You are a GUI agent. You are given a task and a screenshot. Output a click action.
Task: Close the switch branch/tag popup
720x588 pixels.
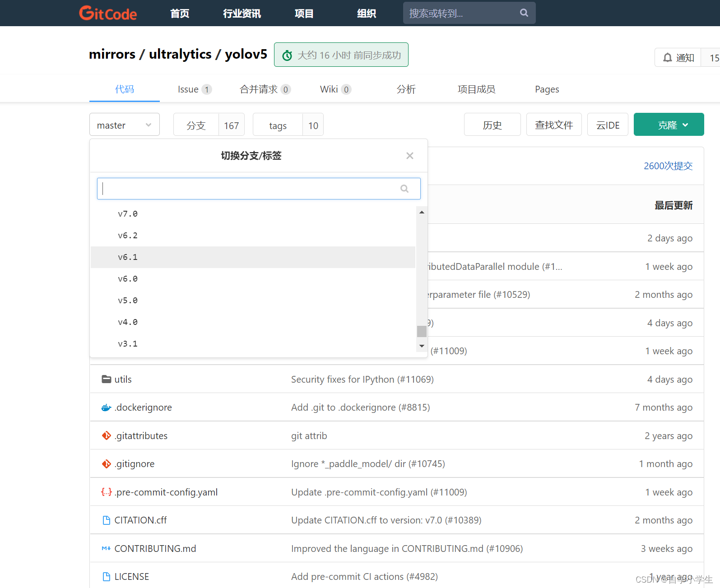coord(410,156)
